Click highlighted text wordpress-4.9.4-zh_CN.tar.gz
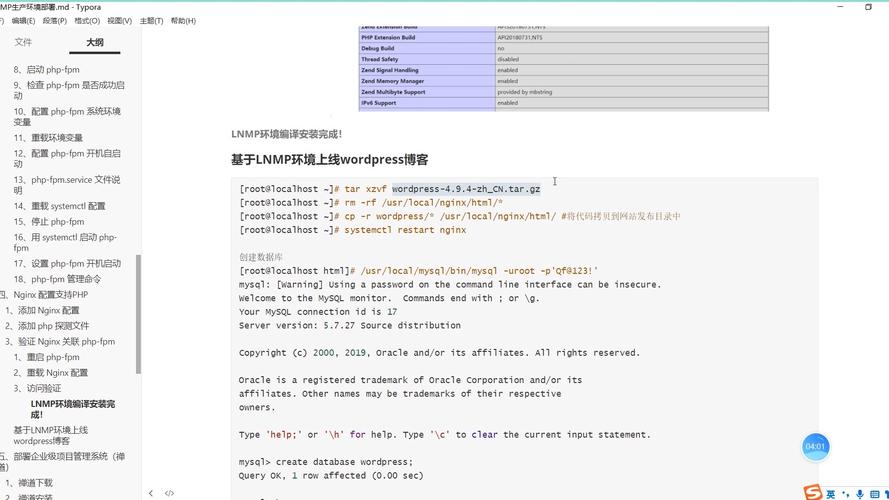This screenshot has height=500, width=889. tap(466, 189)
